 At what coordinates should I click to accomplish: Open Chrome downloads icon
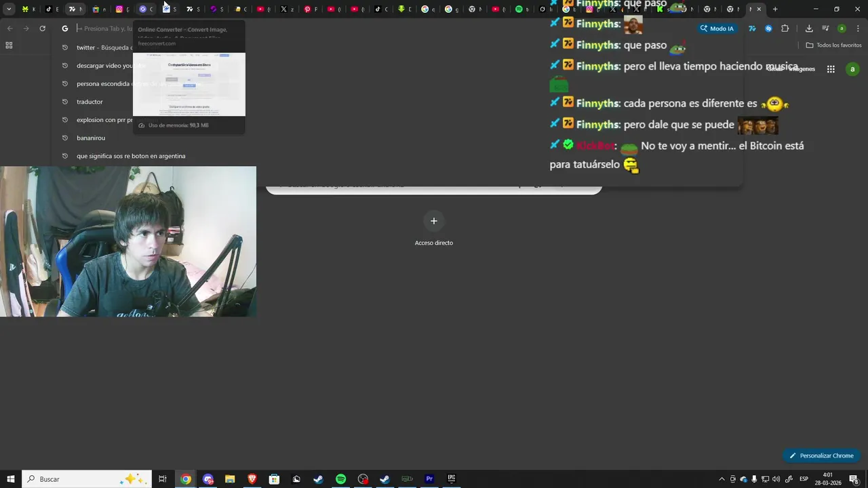coord(809,28)
